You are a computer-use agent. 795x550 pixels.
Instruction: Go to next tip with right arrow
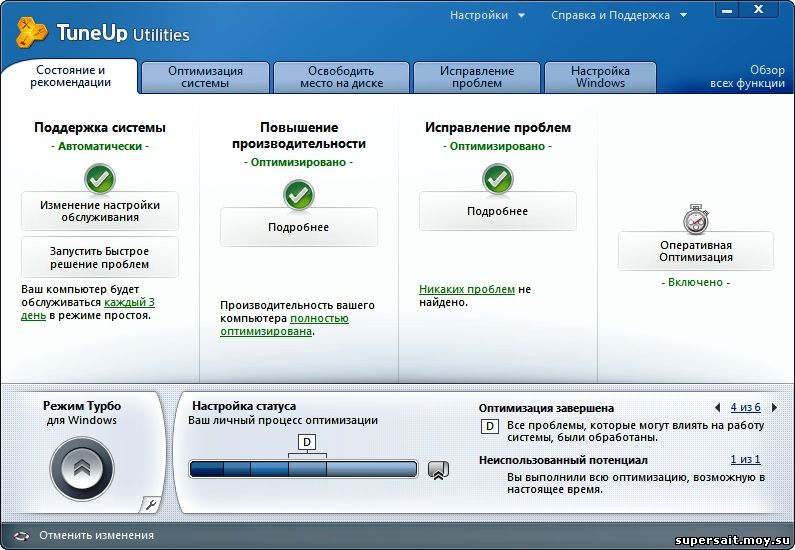[x=774, y=407]
